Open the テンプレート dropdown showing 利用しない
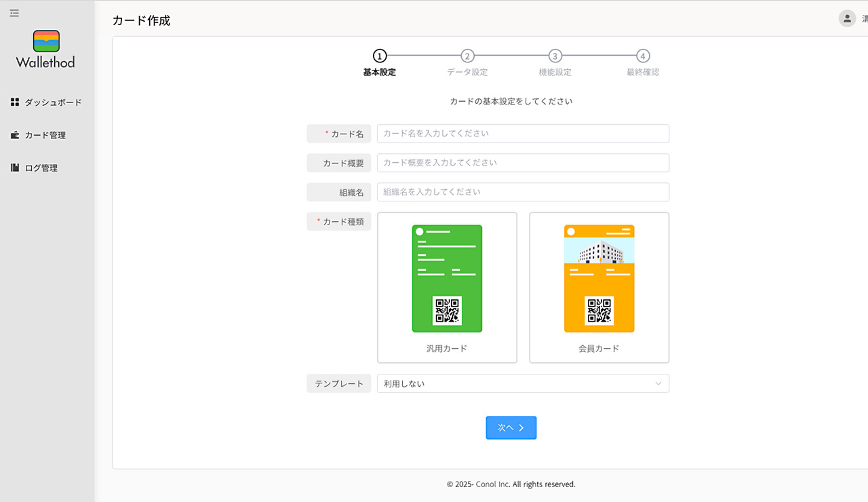 point(522,383)
